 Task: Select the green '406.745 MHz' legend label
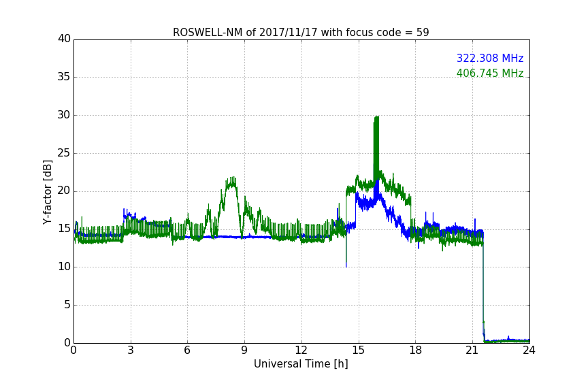[490, 73]
